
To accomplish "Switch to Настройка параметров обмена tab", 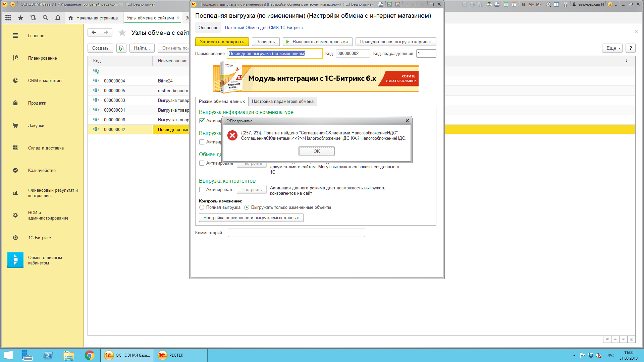I will 282,102.
